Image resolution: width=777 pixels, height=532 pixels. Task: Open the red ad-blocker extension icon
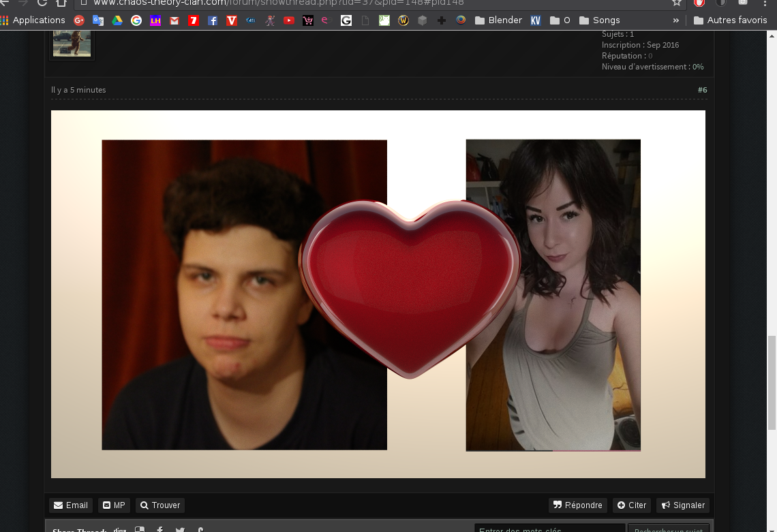(699, 3)
